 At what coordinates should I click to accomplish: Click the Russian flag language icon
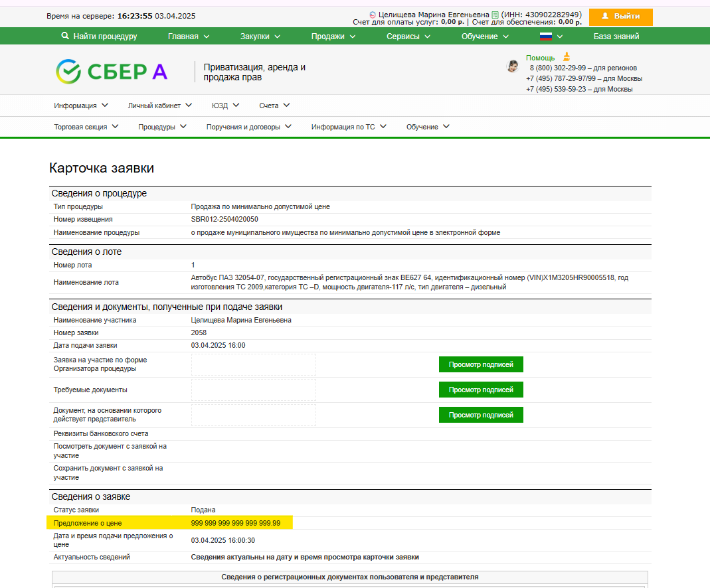(546, 37)
